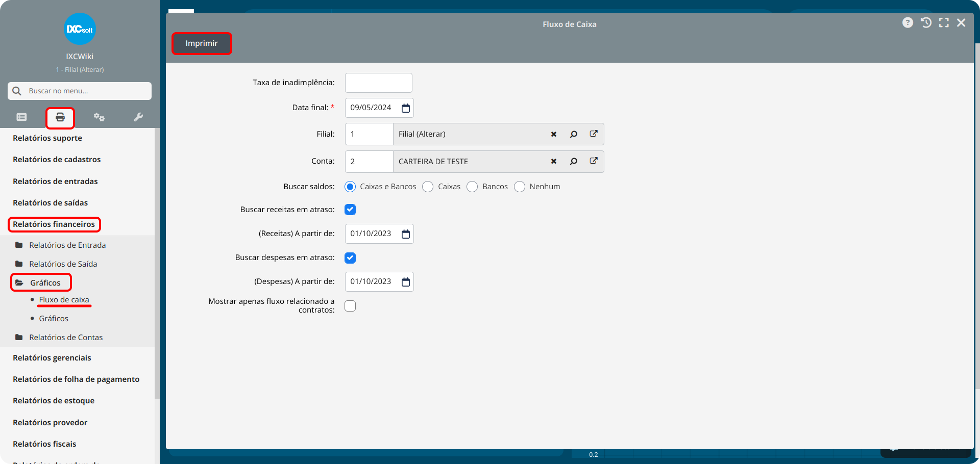
Task: Click folder icon beside Relatórios de Entrada
Action: click(x=19, y=245)
